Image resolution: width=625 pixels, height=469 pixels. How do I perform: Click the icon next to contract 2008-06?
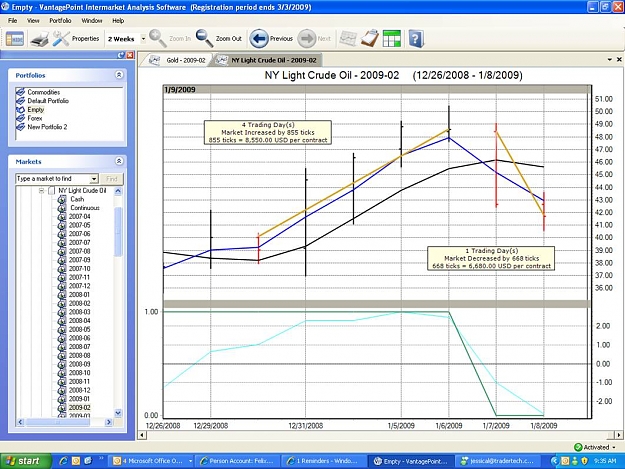(62, 338)
